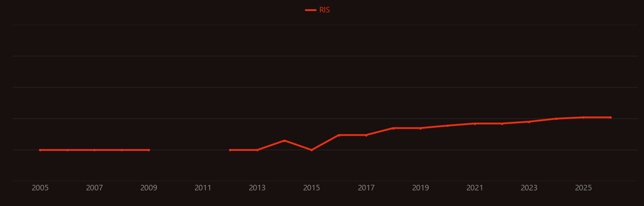644x206 pixels.
Task: Select the last RIS data point at 2026
Action: coord(610,117)
